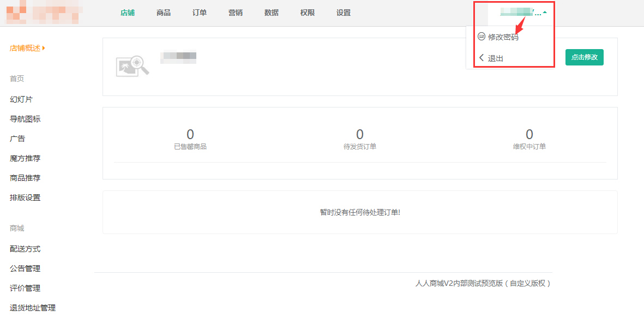Open the 商品 top menu

pyautogui.click(x=164, y=13)
